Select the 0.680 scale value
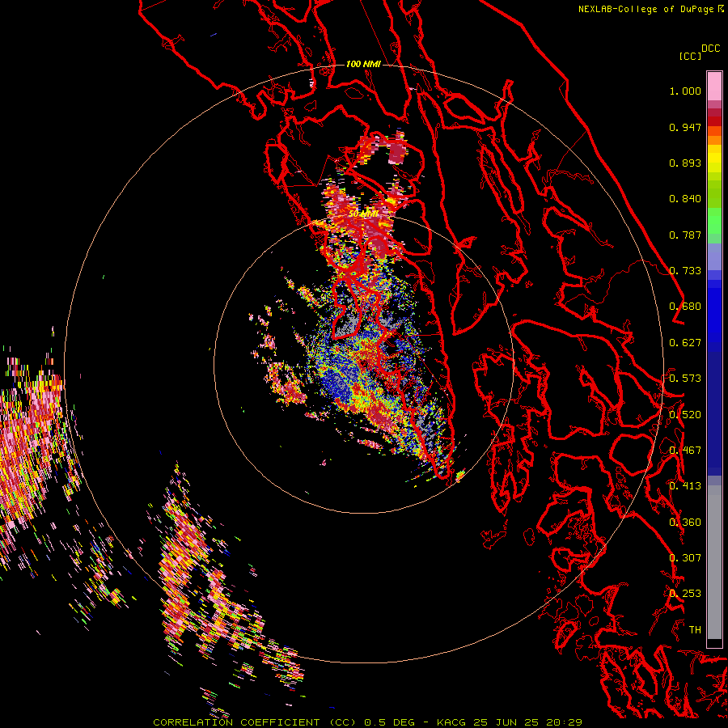This screenshot has width=728, height=728. click(685, 307)
